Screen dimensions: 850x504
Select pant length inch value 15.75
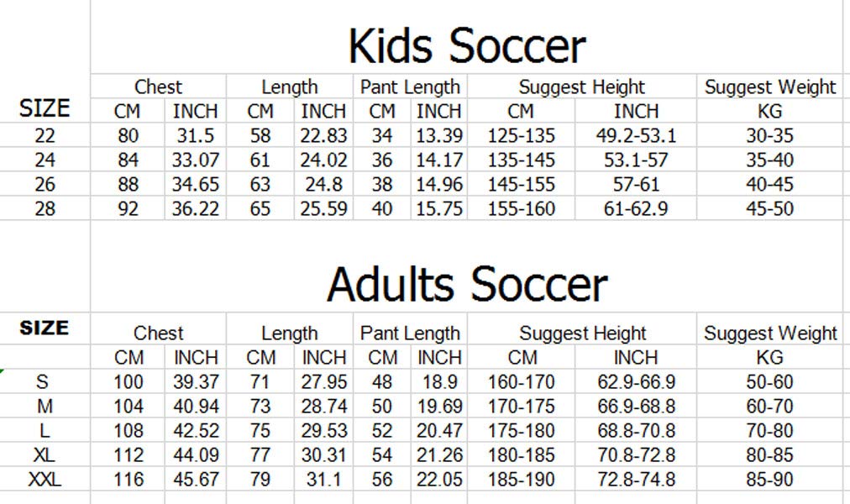(x=439, y=209)
